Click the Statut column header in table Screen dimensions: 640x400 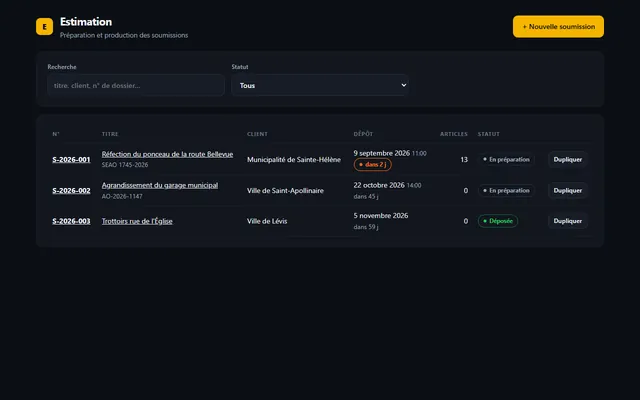coord(489,134)
